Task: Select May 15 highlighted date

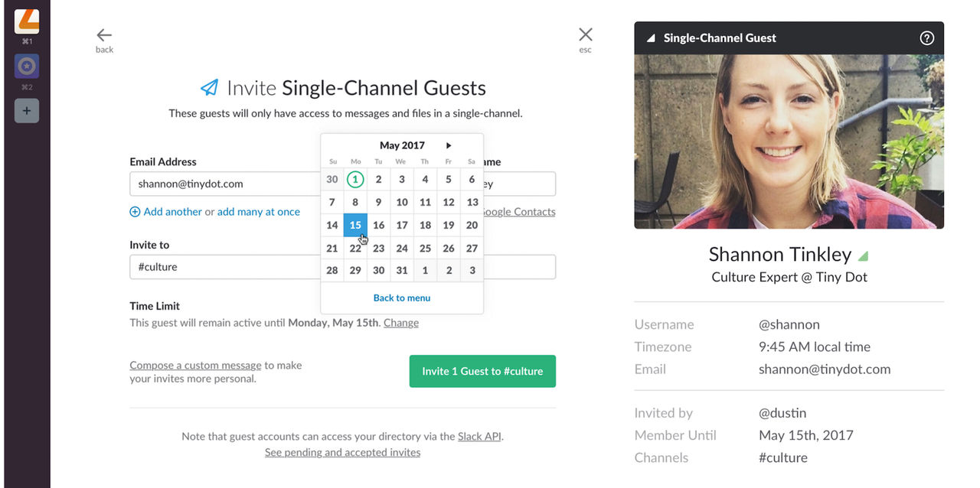Action: click(x=355, y=226)
